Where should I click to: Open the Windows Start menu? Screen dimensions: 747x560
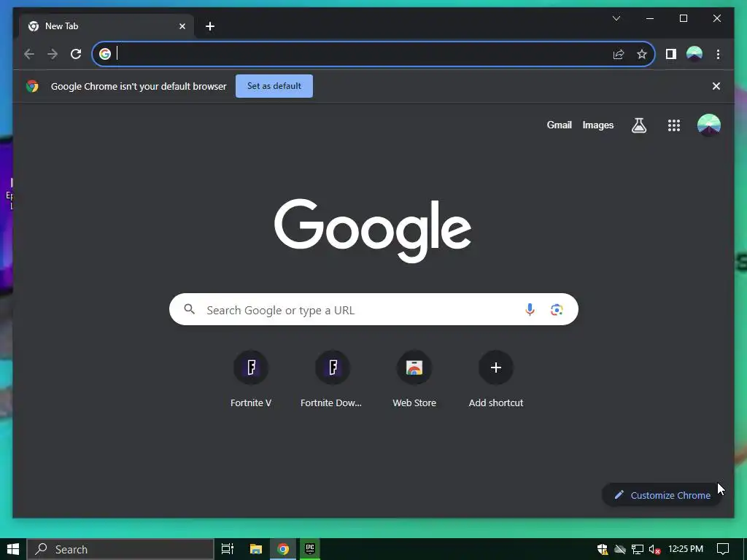click(13, 549)
